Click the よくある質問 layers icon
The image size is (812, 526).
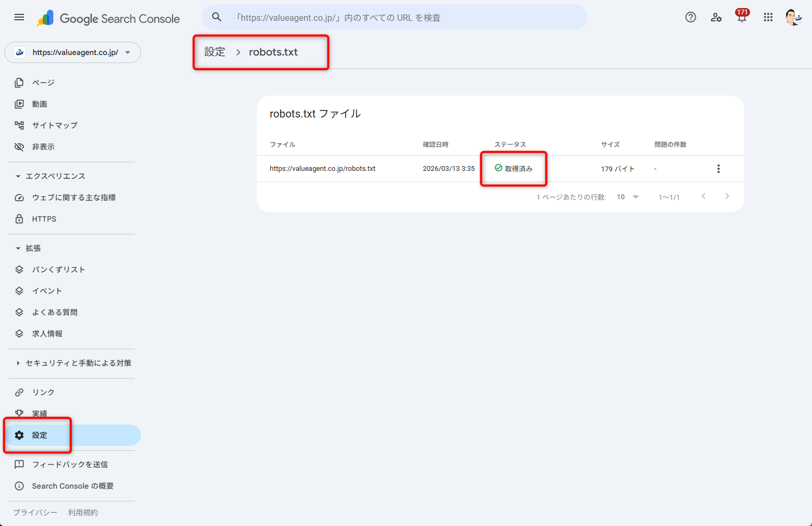tap(19, 312)
